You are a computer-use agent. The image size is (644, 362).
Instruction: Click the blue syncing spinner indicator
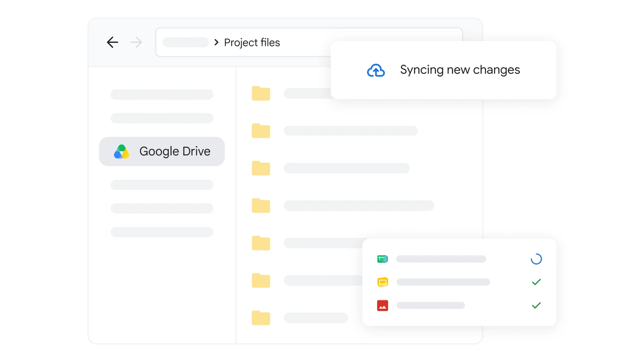coord(536,259)
